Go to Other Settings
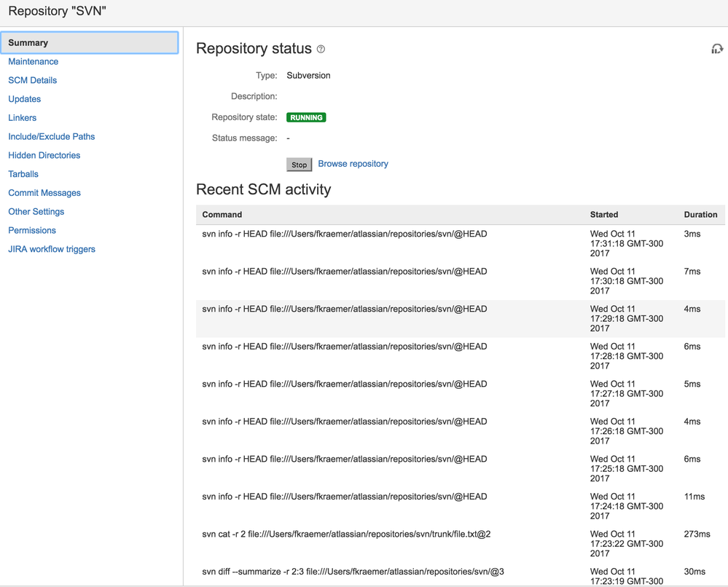Image resolution: width=728 pixels, height=587 pixels. point(36,212)
